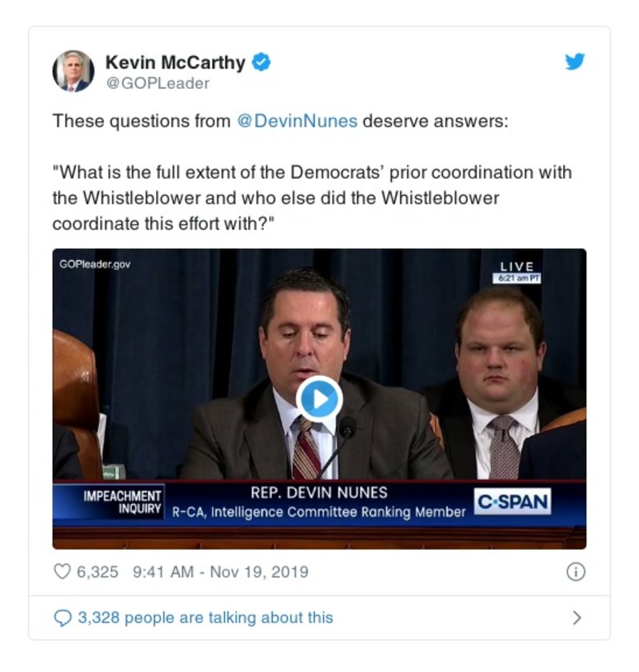Click the 6,325 likes count
This screenshot has width=639, height=672.
[97, 572]
